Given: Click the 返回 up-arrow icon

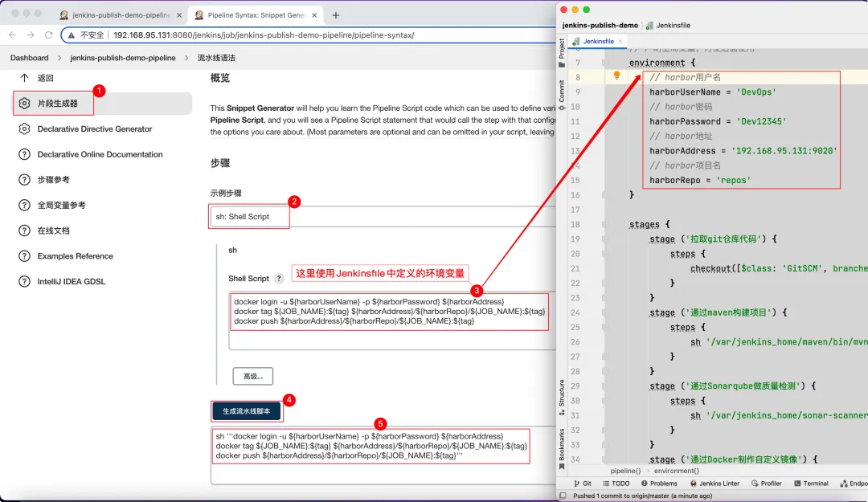Looking at the screenshot, I should [x=24, y=77].
